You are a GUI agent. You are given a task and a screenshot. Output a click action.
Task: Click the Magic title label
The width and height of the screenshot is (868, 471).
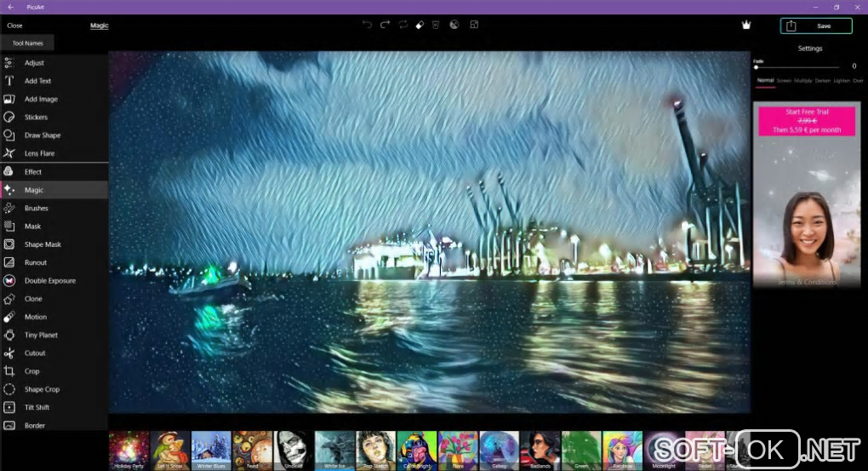click(100, 26)
